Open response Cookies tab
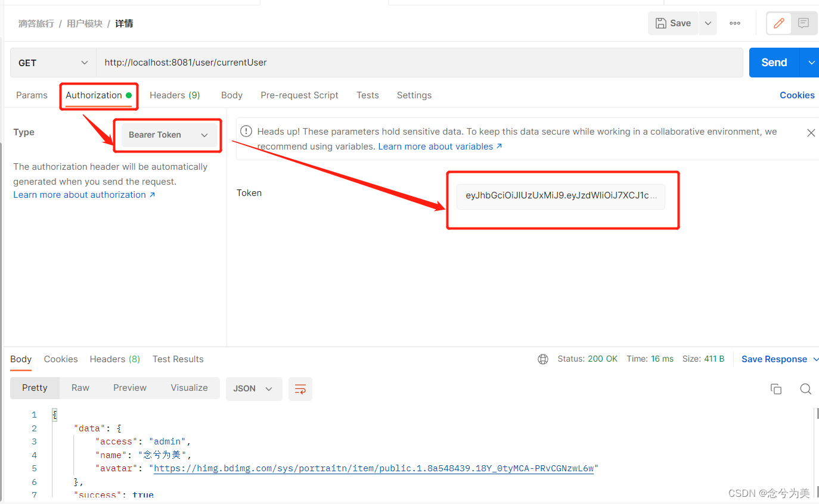The width and height of the screenshot is (819, 504). coord(61,359)
